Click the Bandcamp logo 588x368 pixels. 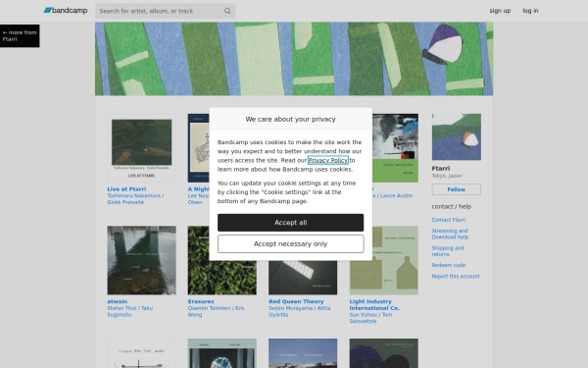[66, 11]
